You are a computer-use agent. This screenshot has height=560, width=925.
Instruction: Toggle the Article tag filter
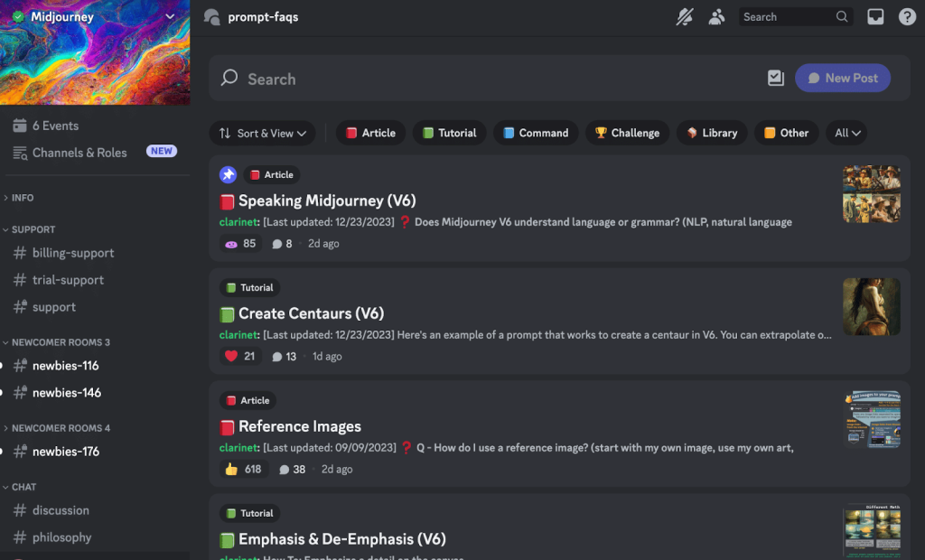[370, 133]
